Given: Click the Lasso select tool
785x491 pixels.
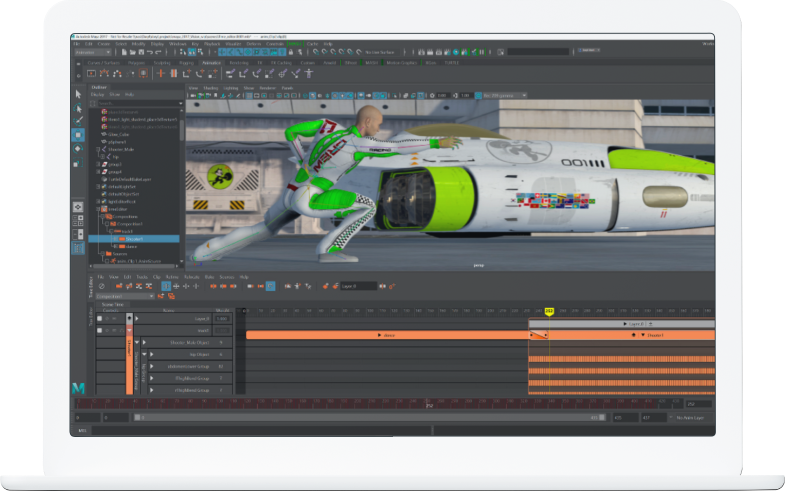Looking at the screenshot, I should [79, 107].
